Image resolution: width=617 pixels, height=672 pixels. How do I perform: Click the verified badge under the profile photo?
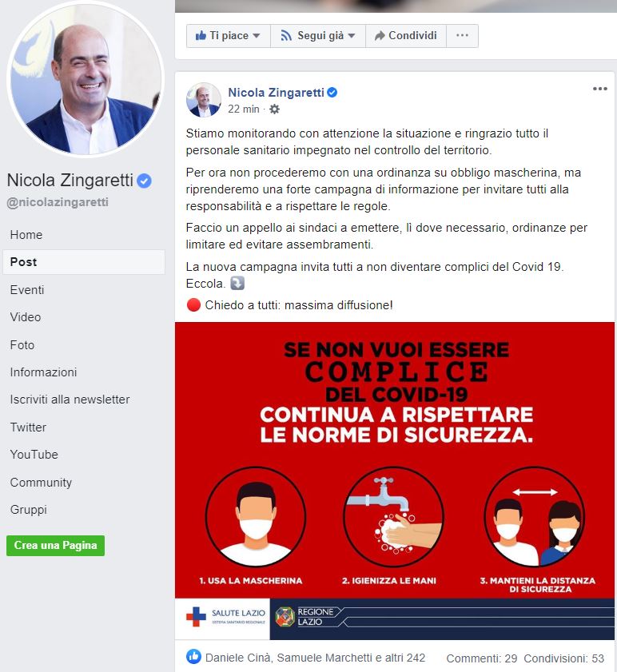pos(144,181)
